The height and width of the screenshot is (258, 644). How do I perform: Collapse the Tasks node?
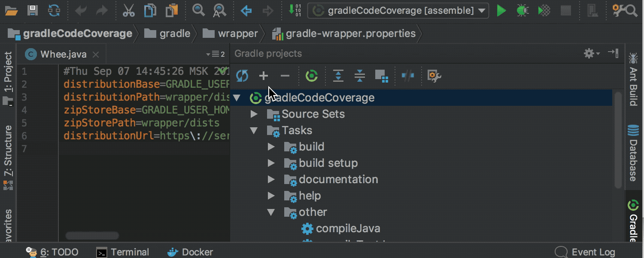[254, 130]
